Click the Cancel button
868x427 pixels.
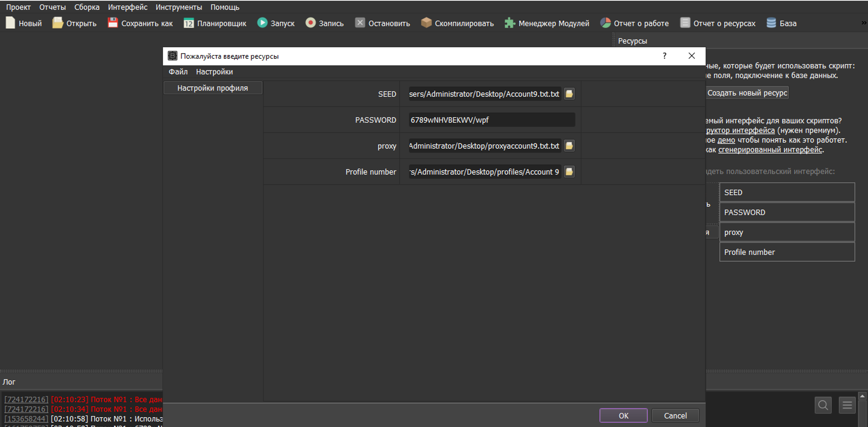(x=675, y=416)
